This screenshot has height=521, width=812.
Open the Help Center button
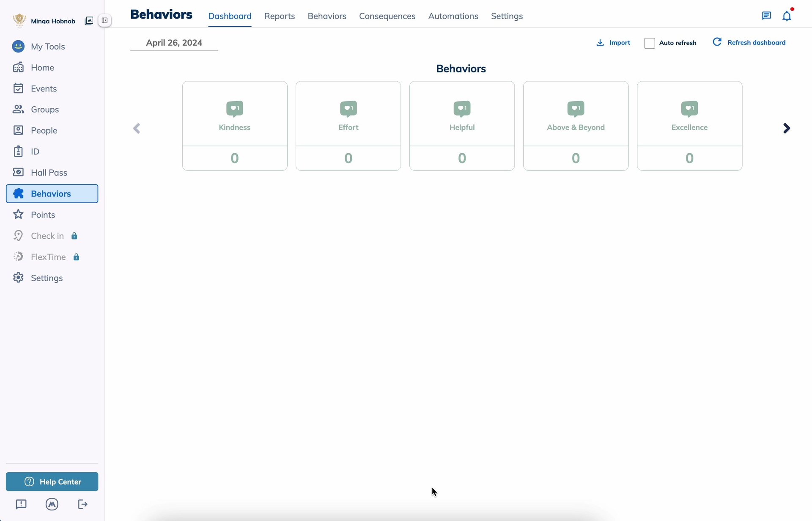pos(52,482)
